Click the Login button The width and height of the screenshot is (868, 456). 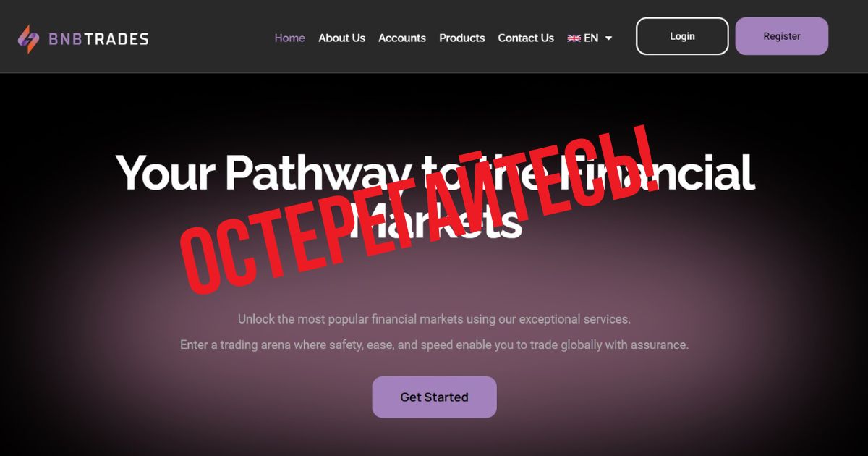coord(682,36)
